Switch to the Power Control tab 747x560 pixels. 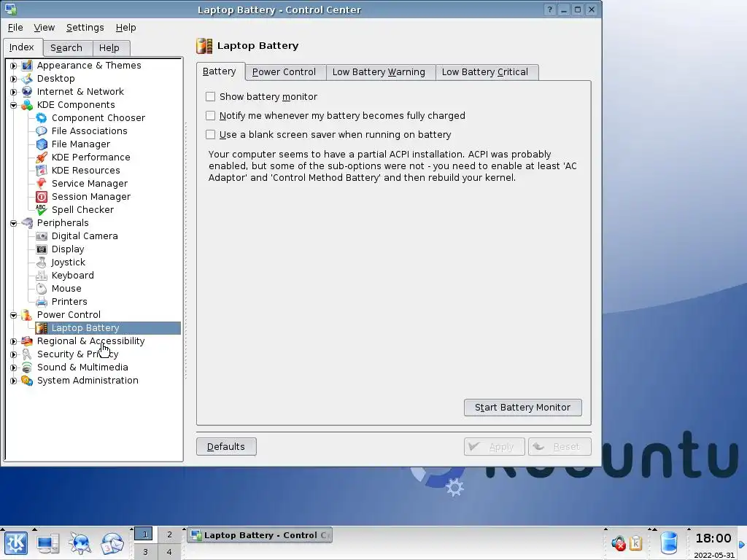(x=284, y=72)
